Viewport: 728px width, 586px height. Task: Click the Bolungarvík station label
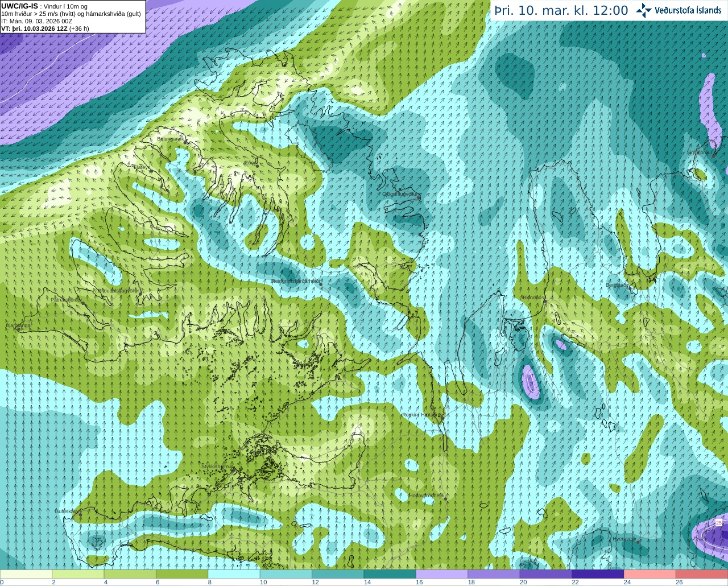coord(170,139)
